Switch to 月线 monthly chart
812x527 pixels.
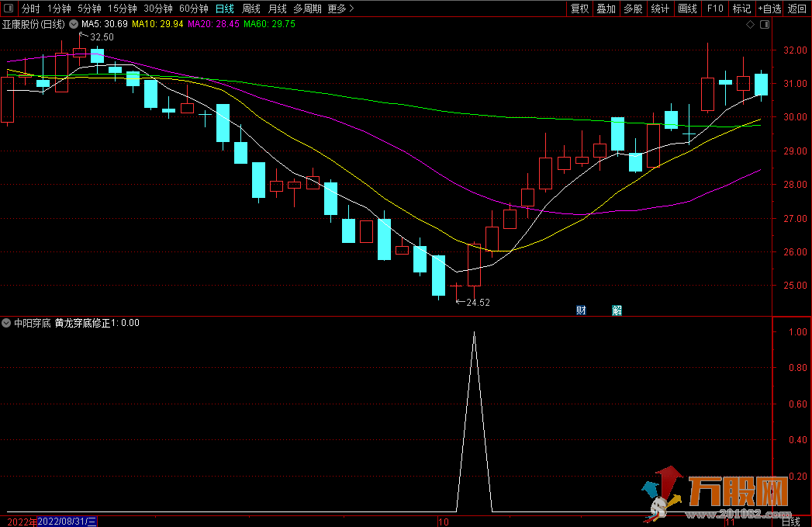point(278,9)
